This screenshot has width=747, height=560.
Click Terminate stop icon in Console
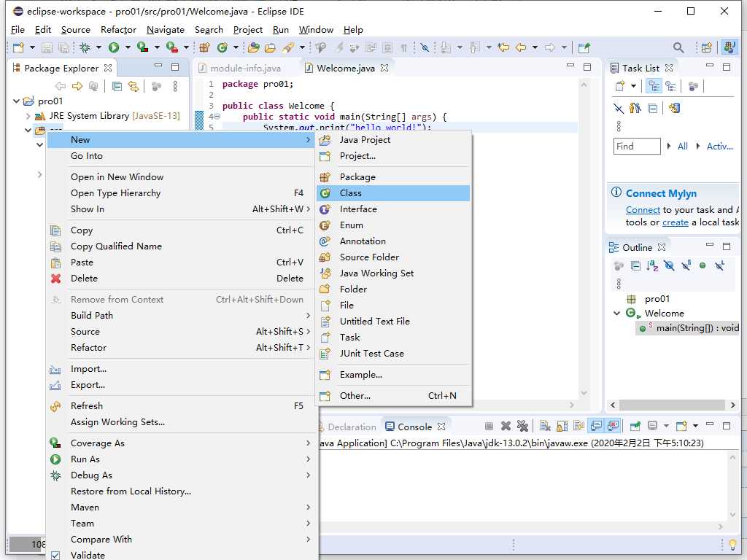tap(489, 426)
